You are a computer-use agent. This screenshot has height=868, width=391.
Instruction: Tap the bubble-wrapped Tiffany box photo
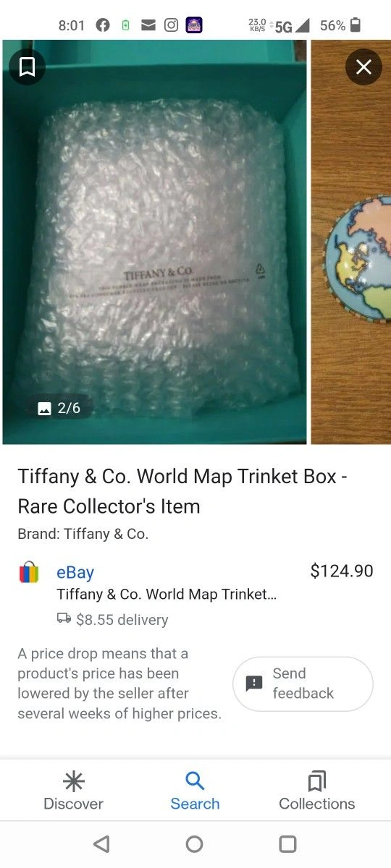click(x=155, y=242)
